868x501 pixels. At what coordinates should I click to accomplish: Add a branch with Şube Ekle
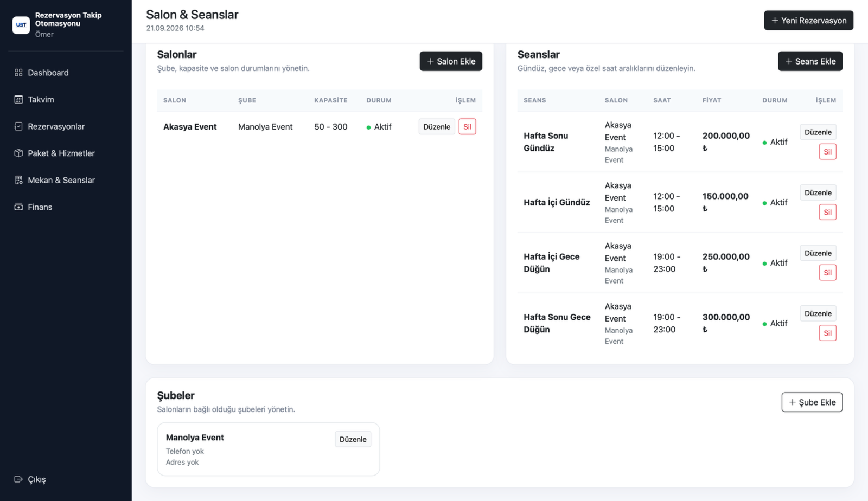pyautogui.click(x=812, y=402)
